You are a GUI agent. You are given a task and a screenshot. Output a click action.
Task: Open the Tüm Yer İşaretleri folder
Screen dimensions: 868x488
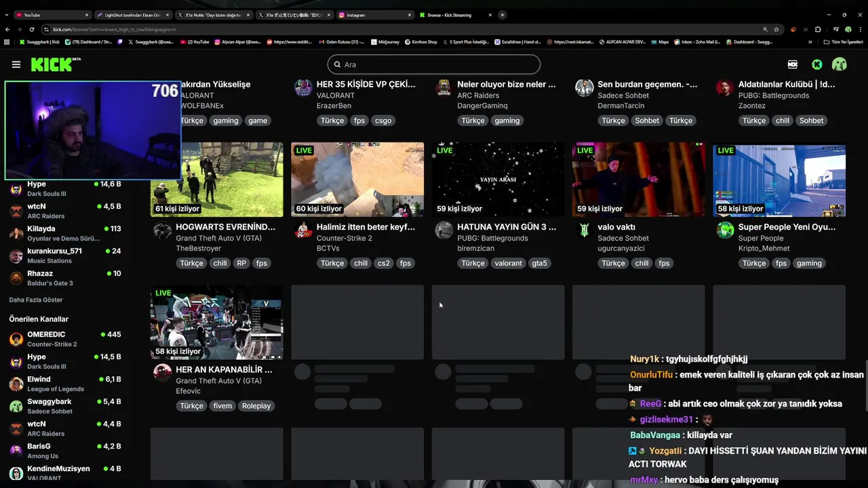click(x=843, y=42)
